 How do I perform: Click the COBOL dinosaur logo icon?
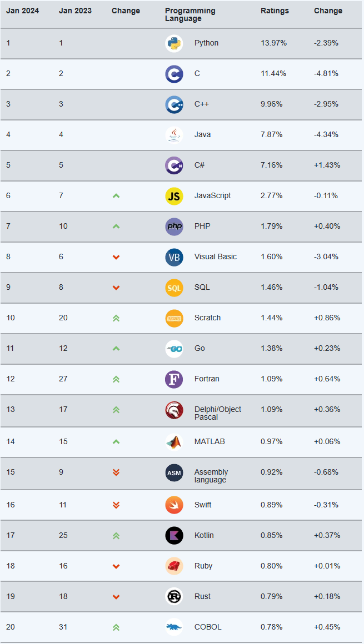[174, 627]
